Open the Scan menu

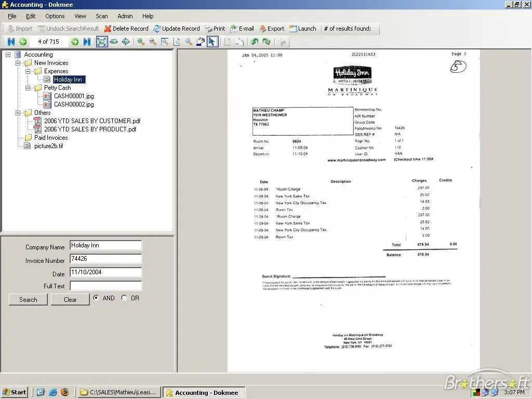click(x=101, y=16)
